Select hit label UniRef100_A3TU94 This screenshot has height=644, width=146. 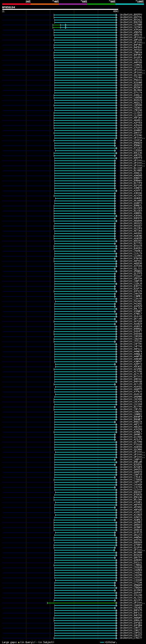pyautogui.click(x=131, y=266)
